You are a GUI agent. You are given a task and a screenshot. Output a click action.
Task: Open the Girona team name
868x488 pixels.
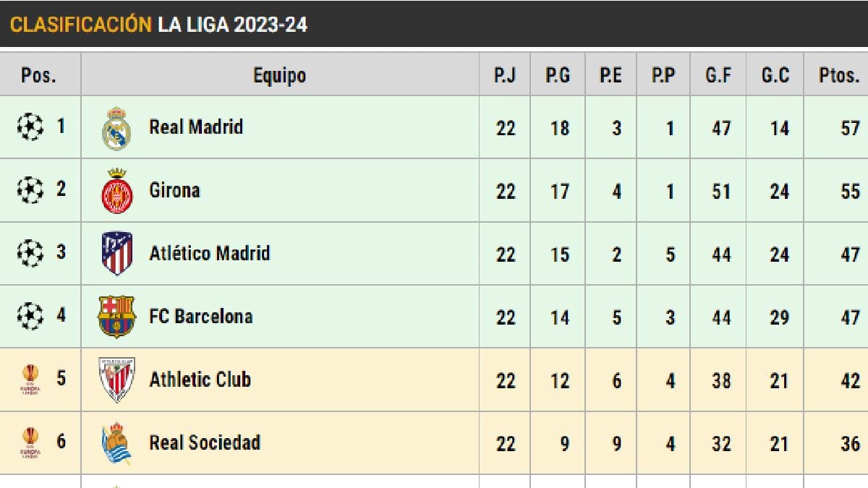tap(174, 190)
